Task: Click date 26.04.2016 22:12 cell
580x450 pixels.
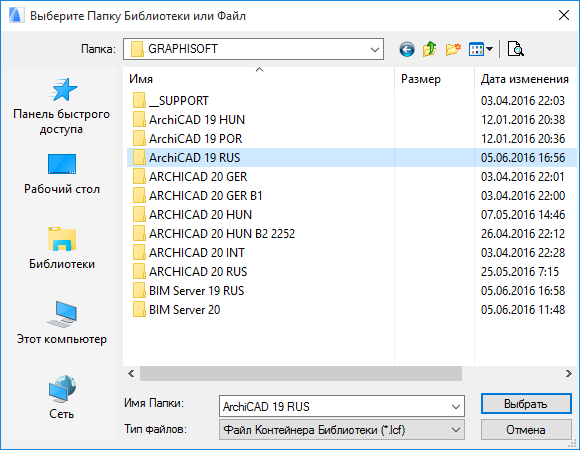Action: [x=523, y=234]
